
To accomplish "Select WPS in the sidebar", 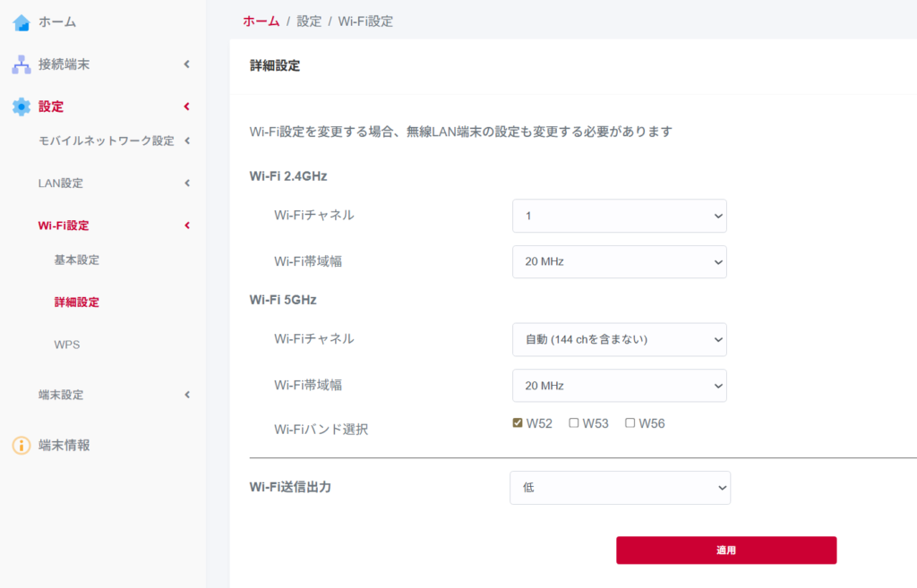I will (67, 345).
